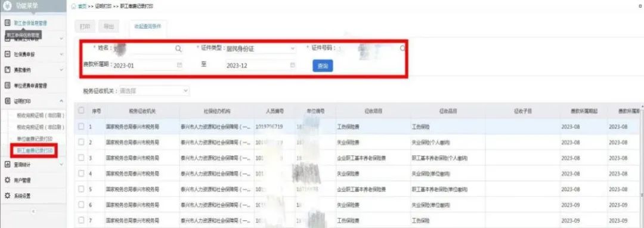Click the 社保费申报 sidebar icon

pyautogui.click(x=7, y=54)
